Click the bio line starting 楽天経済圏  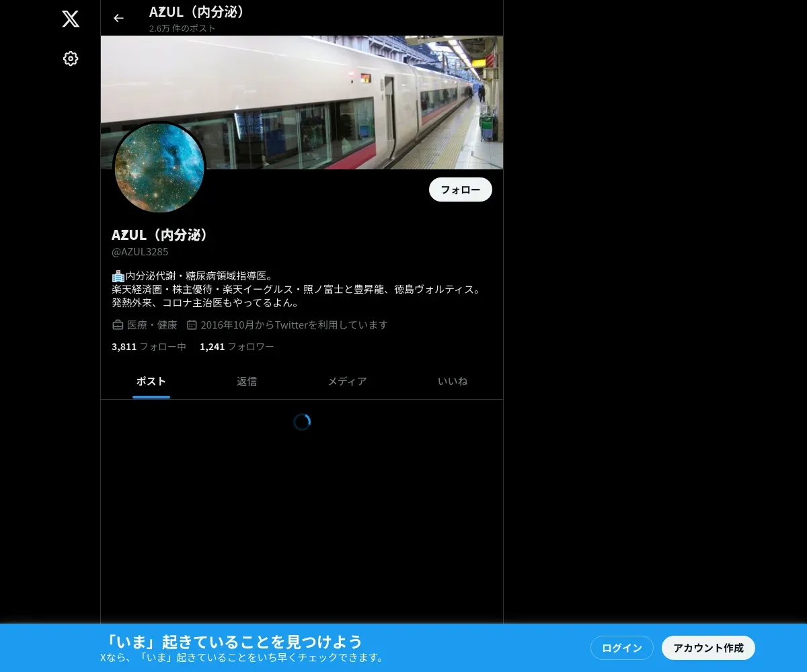pos(297,290)
